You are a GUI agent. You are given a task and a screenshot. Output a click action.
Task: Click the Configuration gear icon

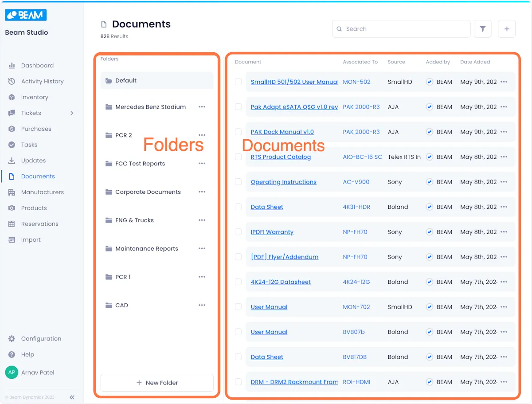pos(12,339)
